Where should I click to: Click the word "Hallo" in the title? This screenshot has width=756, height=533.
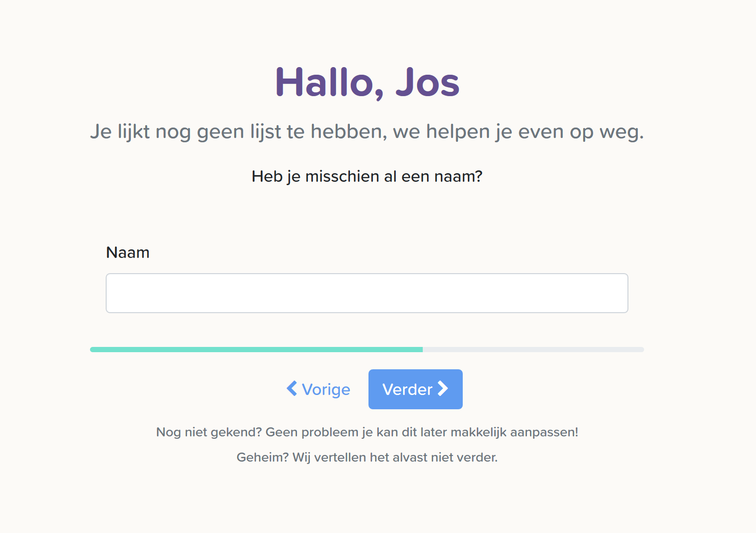(x=329, y=82)
